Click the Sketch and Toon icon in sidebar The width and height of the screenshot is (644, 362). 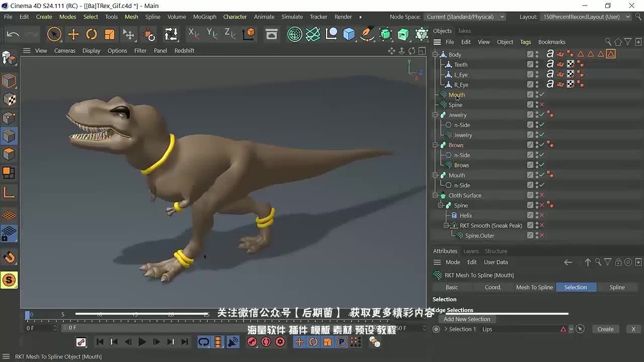coord(9,280)
